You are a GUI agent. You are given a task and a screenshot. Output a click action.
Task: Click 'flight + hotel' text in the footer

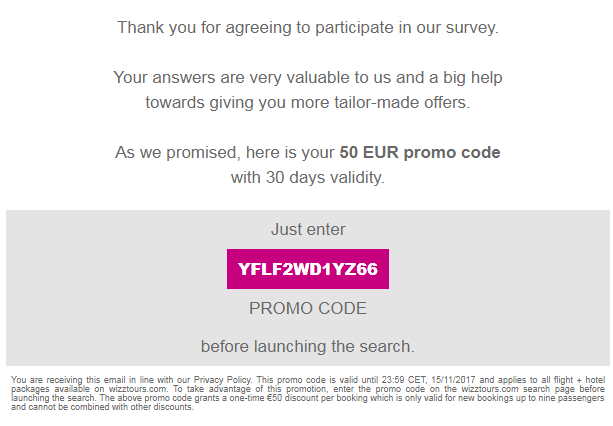point(579,380)
